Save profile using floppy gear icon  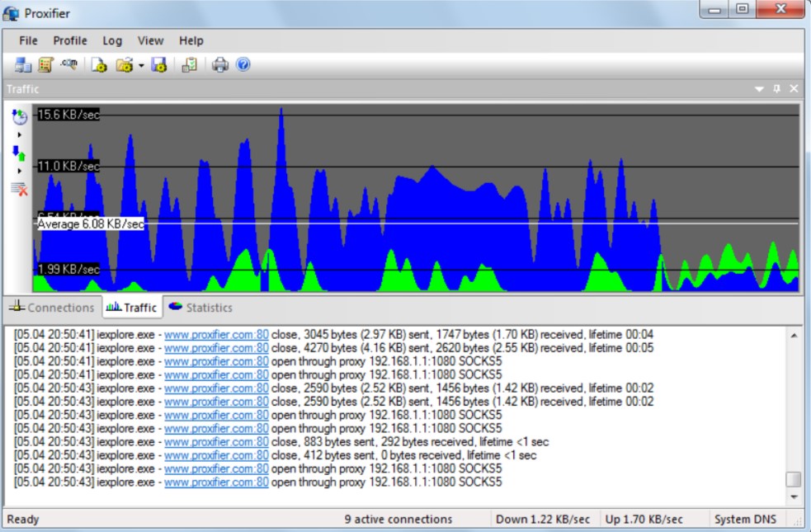(x=158, y=65)
